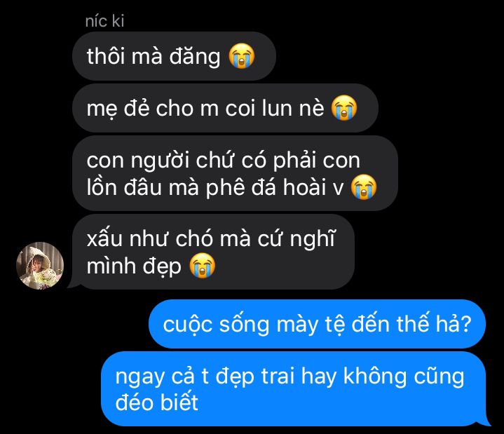
Task: Select the blue bubble "cuộc sống mày tệ đến thế hả?"
Action: (x=317, y=324)
